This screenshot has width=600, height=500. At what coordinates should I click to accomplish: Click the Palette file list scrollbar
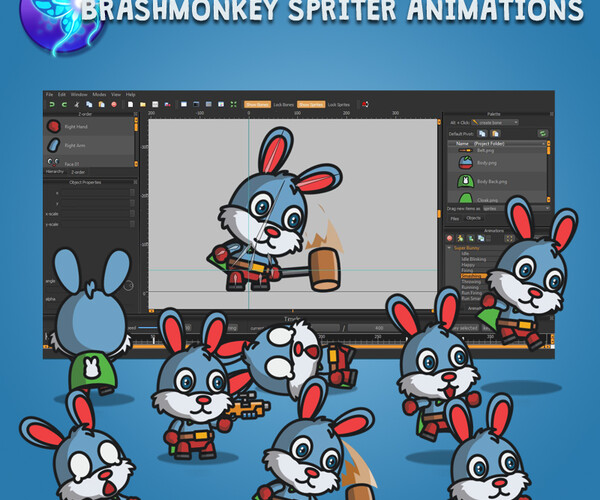[549, 171]
